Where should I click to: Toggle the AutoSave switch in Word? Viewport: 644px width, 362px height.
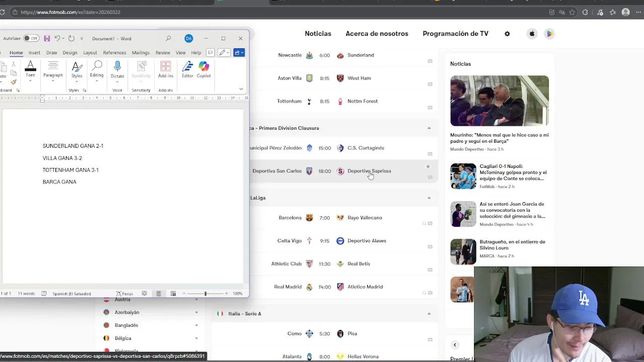31,38
